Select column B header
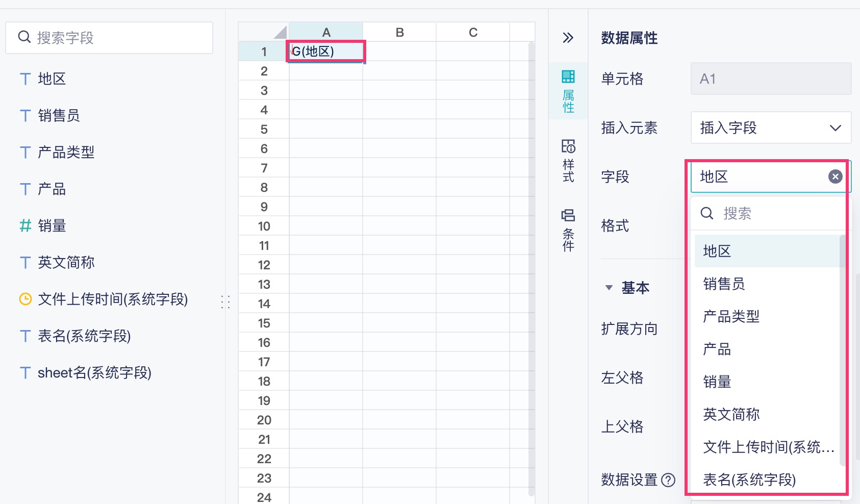The image size is (860, 504). click(399, 33)
